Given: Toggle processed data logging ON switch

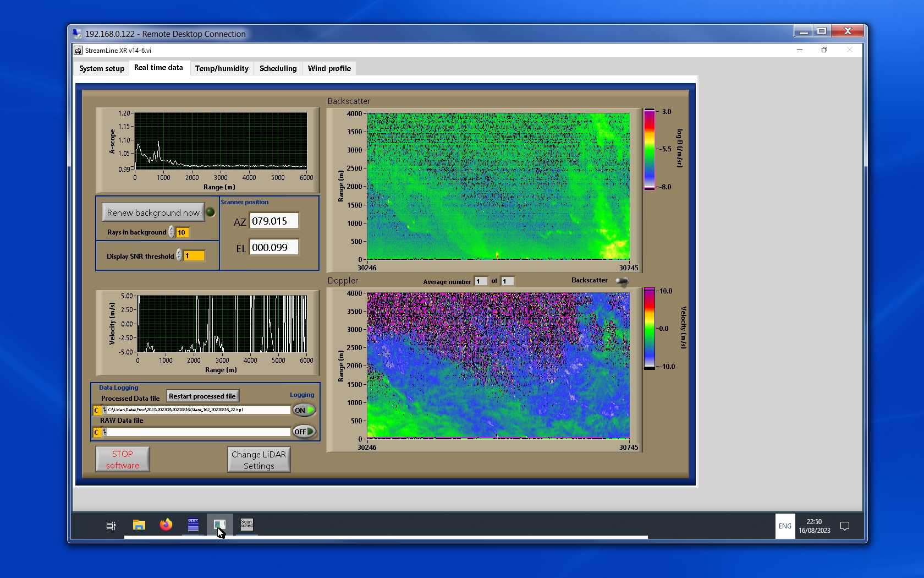Looking at the screenshot, I should (x=304, y=410).
